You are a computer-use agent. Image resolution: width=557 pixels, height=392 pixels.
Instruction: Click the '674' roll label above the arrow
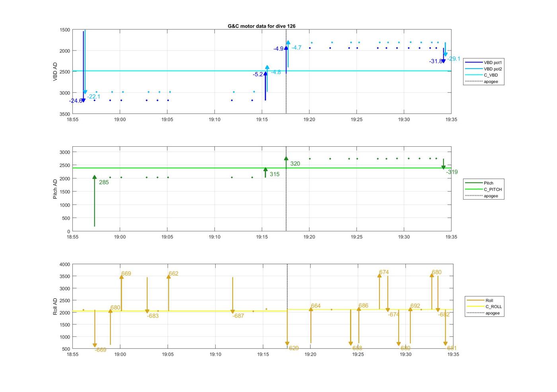click(384, 272)
